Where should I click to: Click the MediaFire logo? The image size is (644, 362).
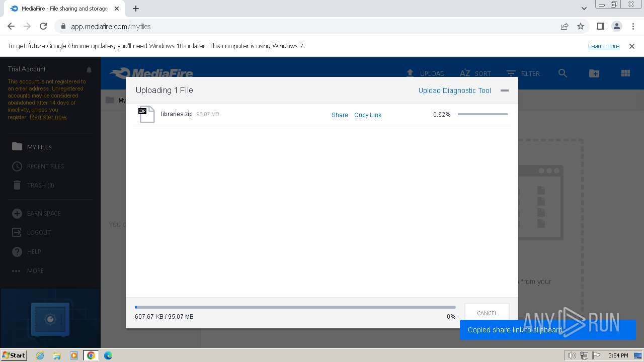[x=151, y=73]
